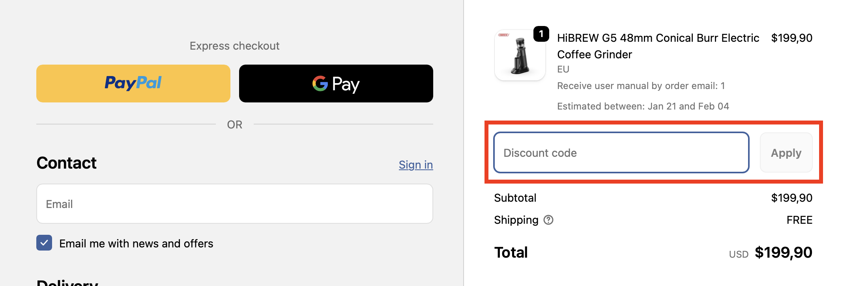Open the Sign in link
Viewport: 868px width, 286px height.
(415, 165)
